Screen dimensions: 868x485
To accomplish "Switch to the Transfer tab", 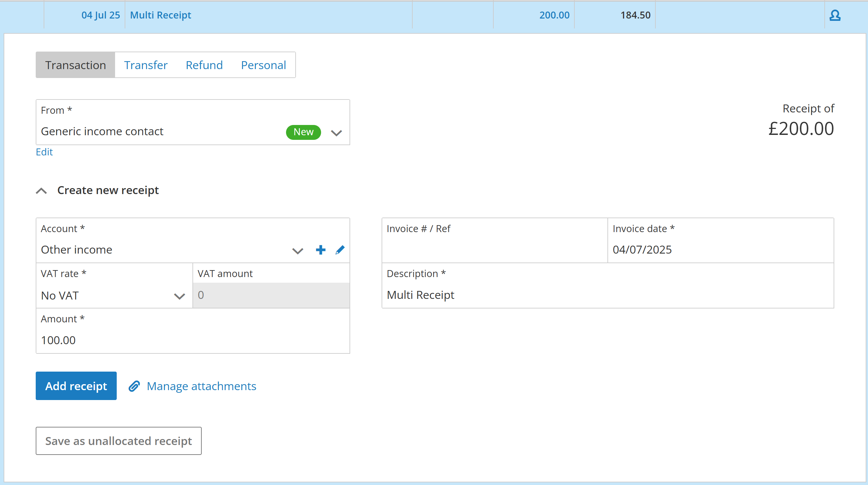I will click(145, 65).
